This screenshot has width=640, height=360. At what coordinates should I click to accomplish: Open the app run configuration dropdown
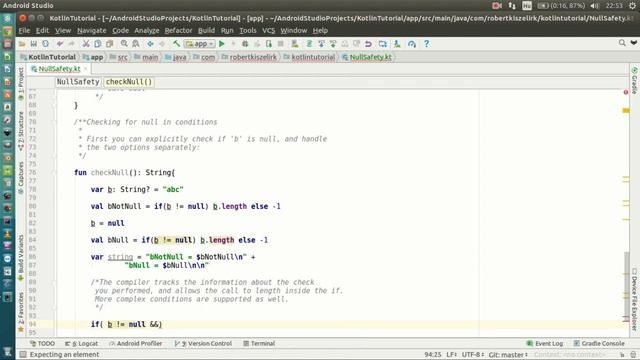[200, 44]
